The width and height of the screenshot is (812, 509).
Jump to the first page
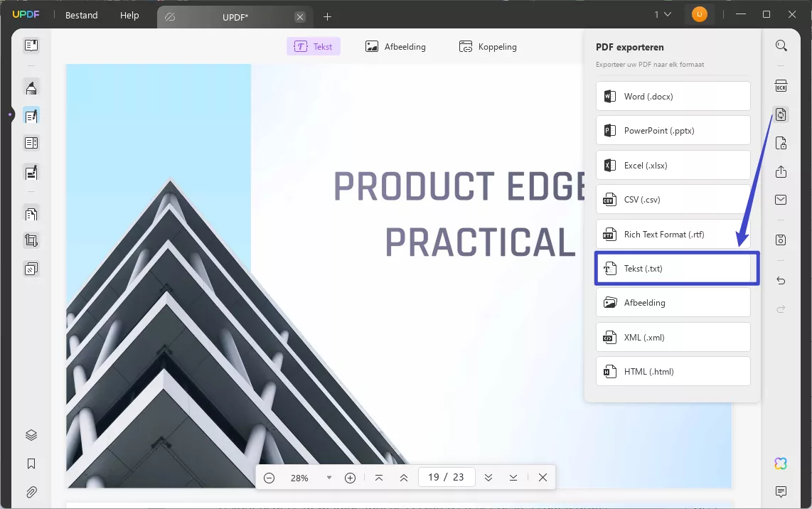pos(379,478)
